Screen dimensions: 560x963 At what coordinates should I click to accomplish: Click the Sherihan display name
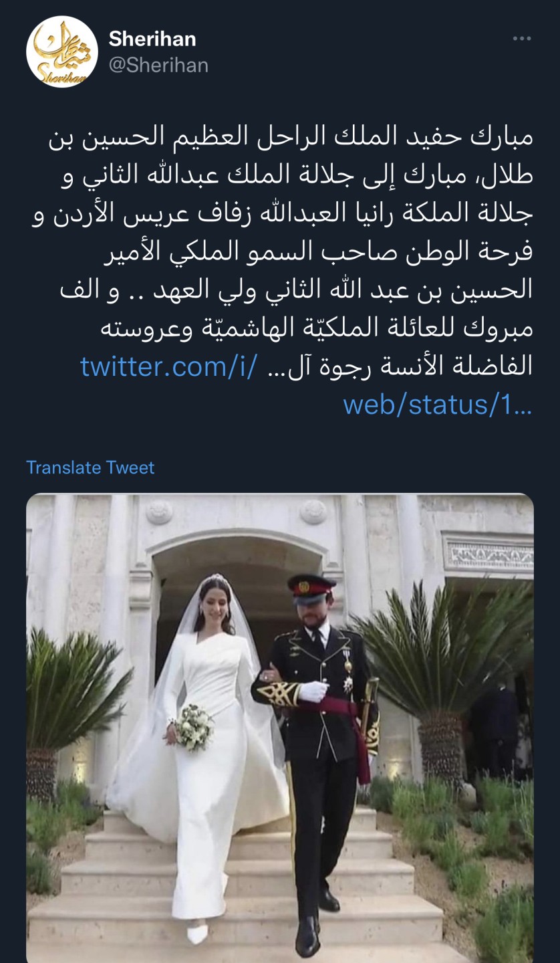152,39
